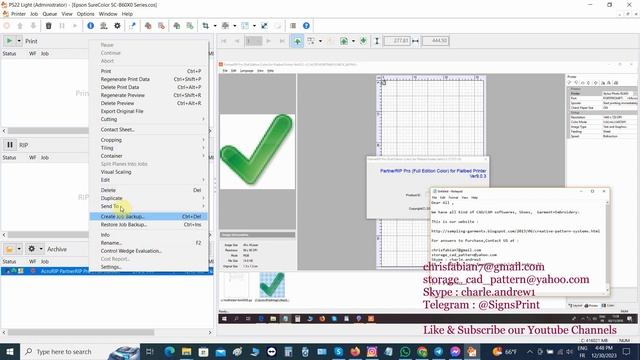Click the taskbar search box
The image size is (640, 360).
[63, 351]
